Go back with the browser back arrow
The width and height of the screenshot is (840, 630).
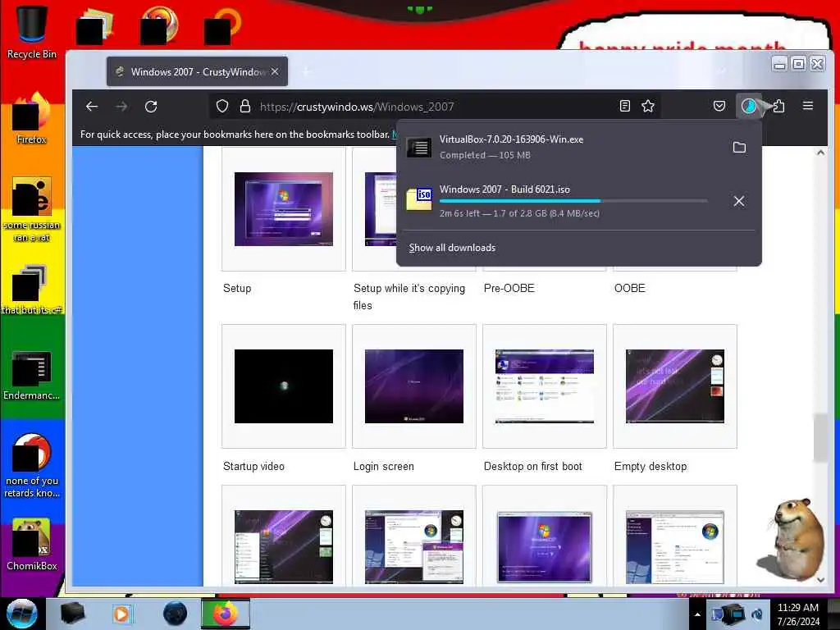coord(92,106)
